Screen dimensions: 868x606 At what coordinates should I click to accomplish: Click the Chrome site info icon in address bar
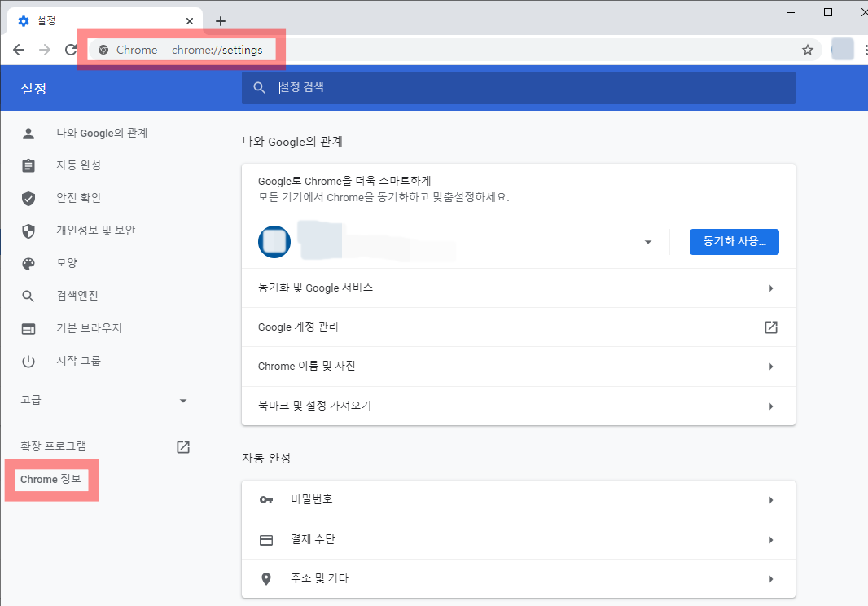[103, 50]
